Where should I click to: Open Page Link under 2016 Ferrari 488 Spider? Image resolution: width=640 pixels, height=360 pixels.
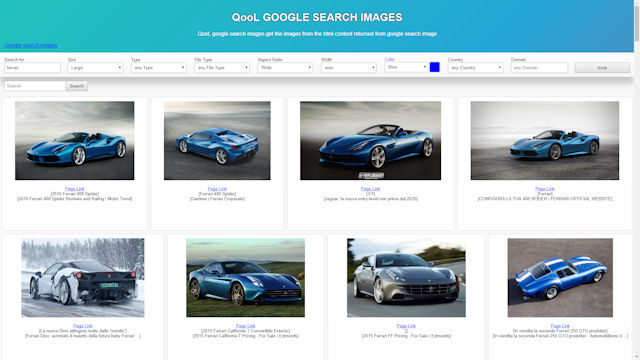(x=75, y=189)
